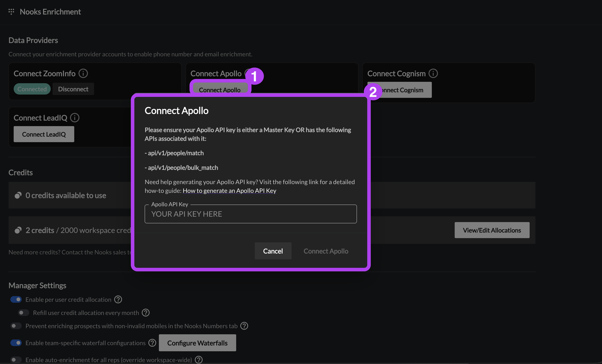Screen dimensions: 602x364
Task: Click the Nooks Enrichment page title
Action: [50, 12]
